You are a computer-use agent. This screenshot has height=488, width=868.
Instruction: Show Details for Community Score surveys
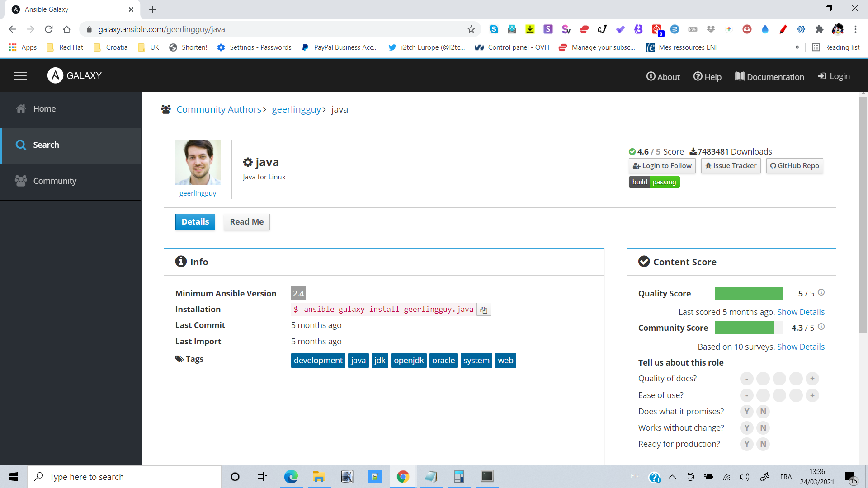801,347
